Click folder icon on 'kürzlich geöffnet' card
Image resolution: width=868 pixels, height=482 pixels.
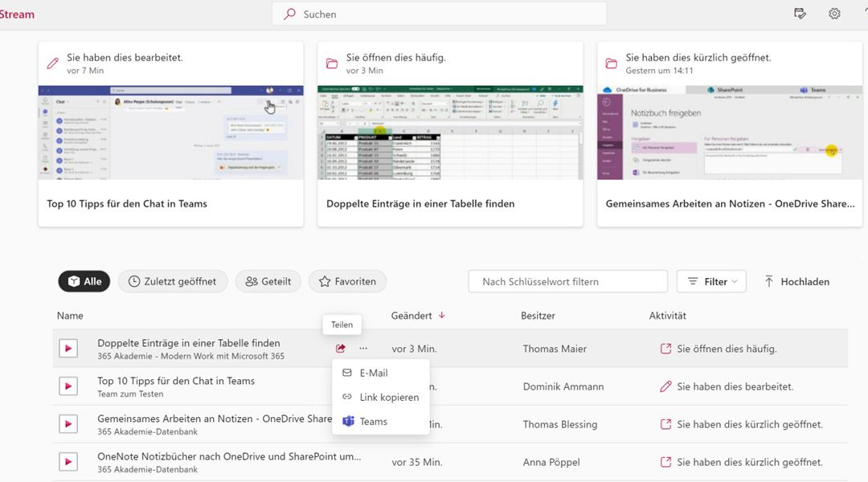coord(612,63)
